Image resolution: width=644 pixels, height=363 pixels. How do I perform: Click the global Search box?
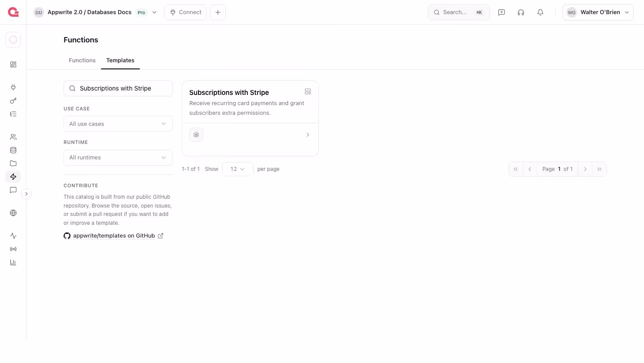click(x=459, y=12)
